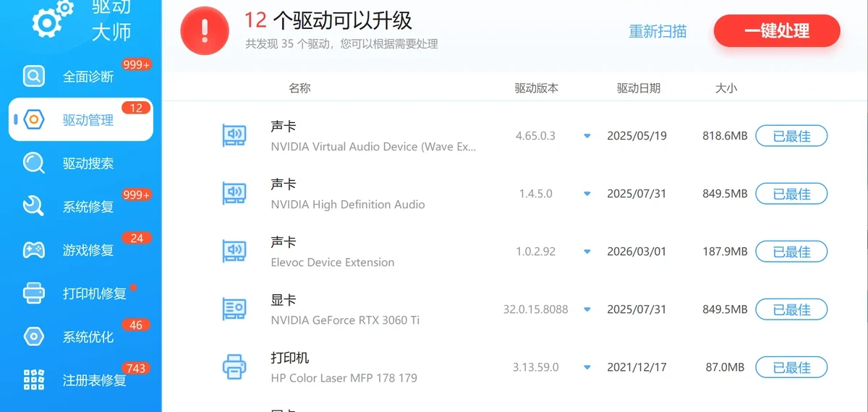Viewport: 868px width, 412px height.
Task: Open version dropdown for 4.65.0.3
Action: pyautogui.click(x=587, y=136)
